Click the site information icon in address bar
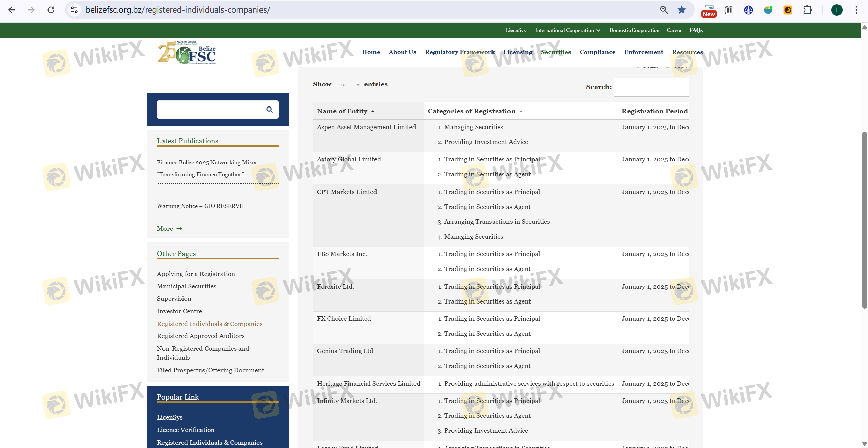This screenshot has height=448, width=868. 74,10
